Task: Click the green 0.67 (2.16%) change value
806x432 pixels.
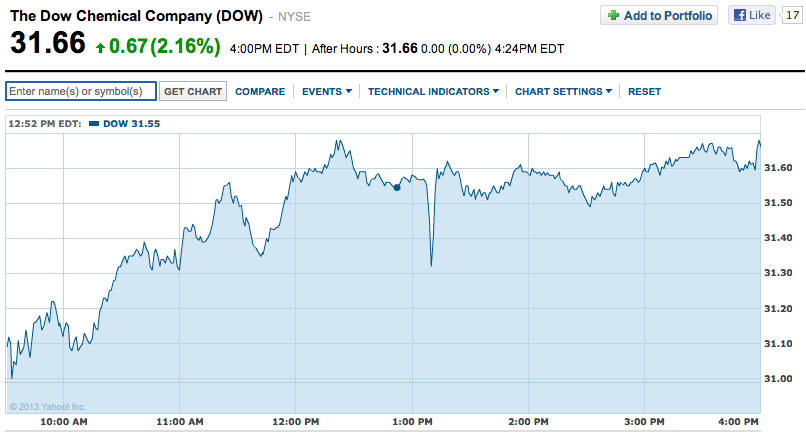Action: pyautogui.click(x=164, y=46)
